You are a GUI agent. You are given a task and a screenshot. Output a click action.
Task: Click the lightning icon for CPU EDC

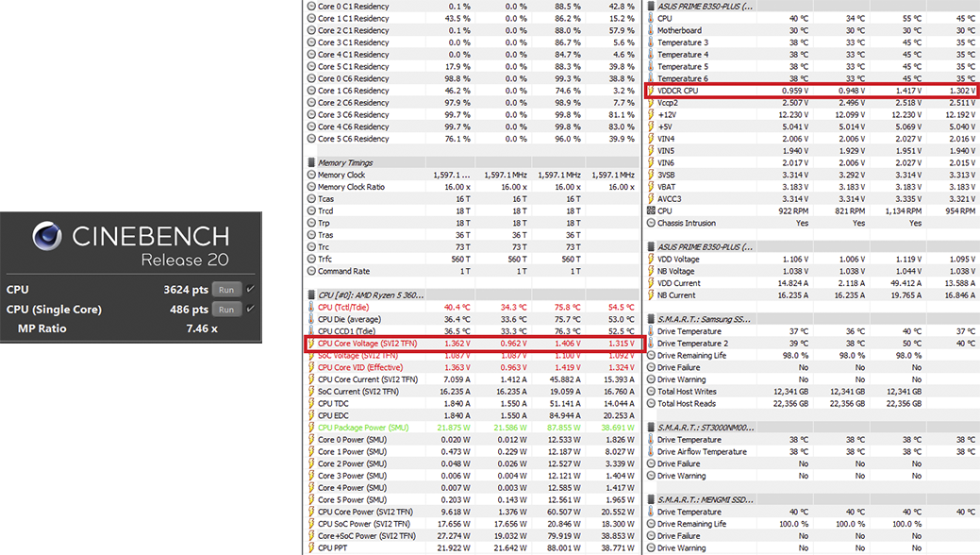(x=311, y=415)
